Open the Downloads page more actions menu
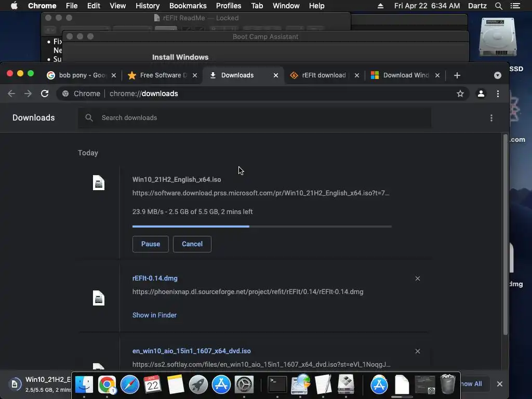 tap(491, 118)
